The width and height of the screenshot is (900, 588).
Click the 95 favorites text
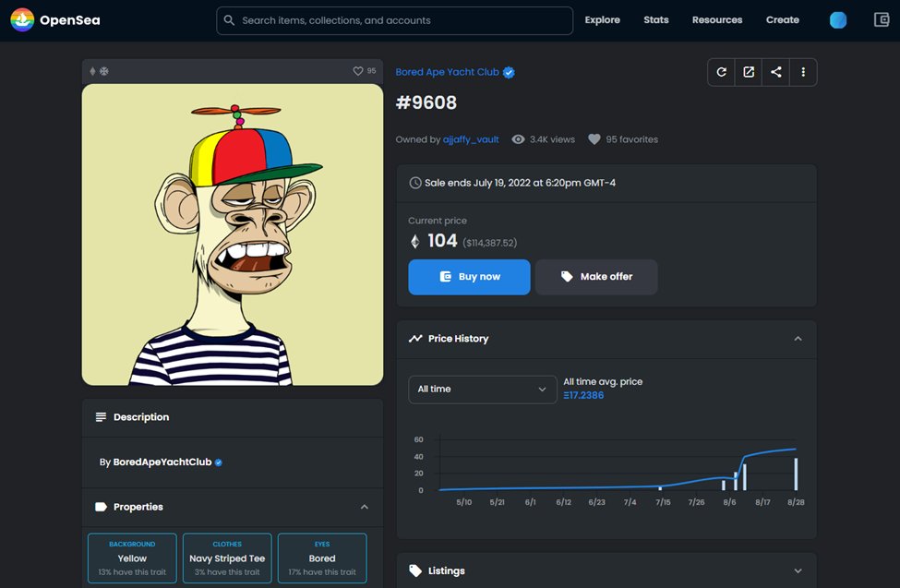pos(631,139)
